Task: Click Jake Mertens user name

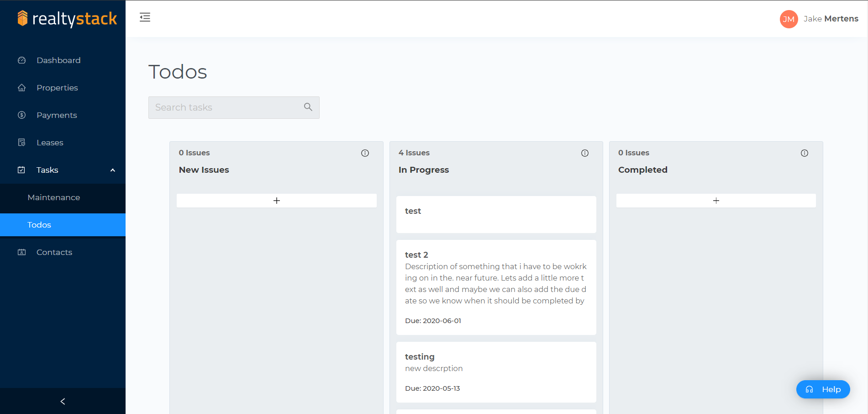Action: click(831, 19)
